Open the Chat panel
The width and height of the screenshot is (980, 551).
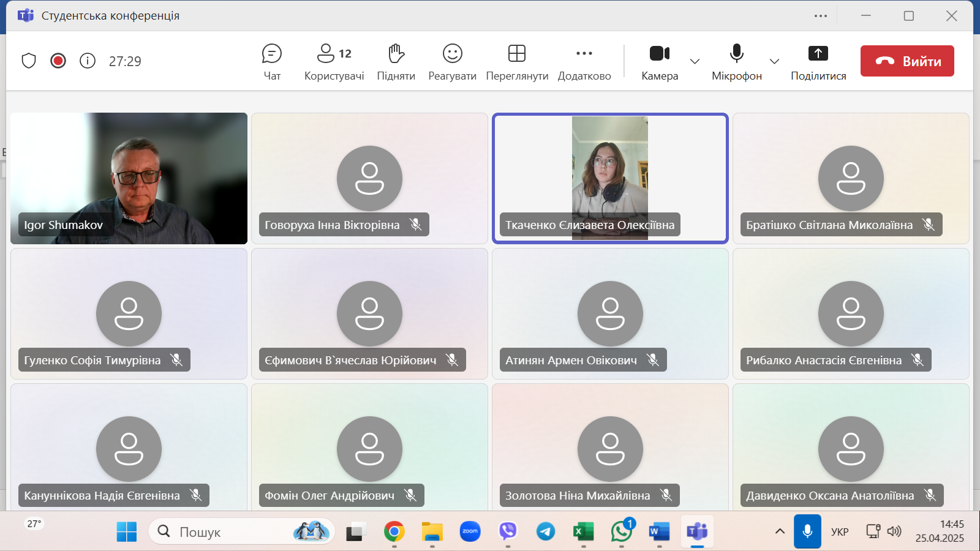[x=272, y=62]
